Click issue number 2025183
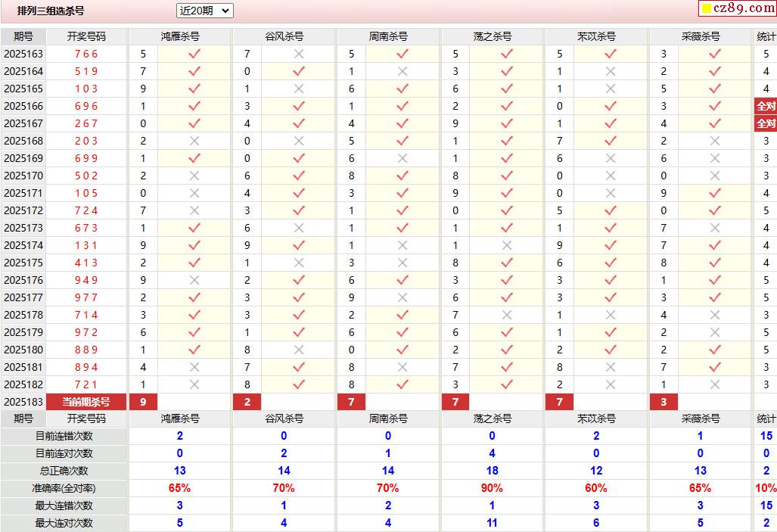This screenshot has width=777, height=532. [x=23, y=402]
